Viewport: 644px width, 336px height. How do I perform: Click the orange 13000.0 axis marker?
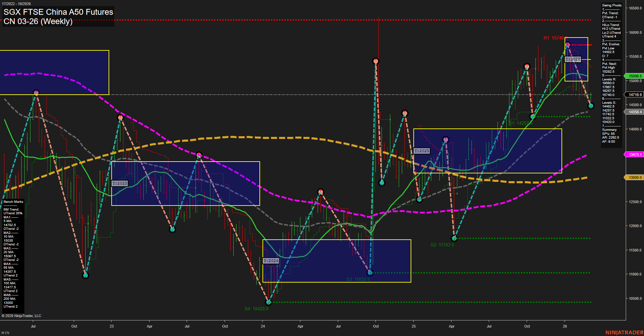click(x=634, y=177)
